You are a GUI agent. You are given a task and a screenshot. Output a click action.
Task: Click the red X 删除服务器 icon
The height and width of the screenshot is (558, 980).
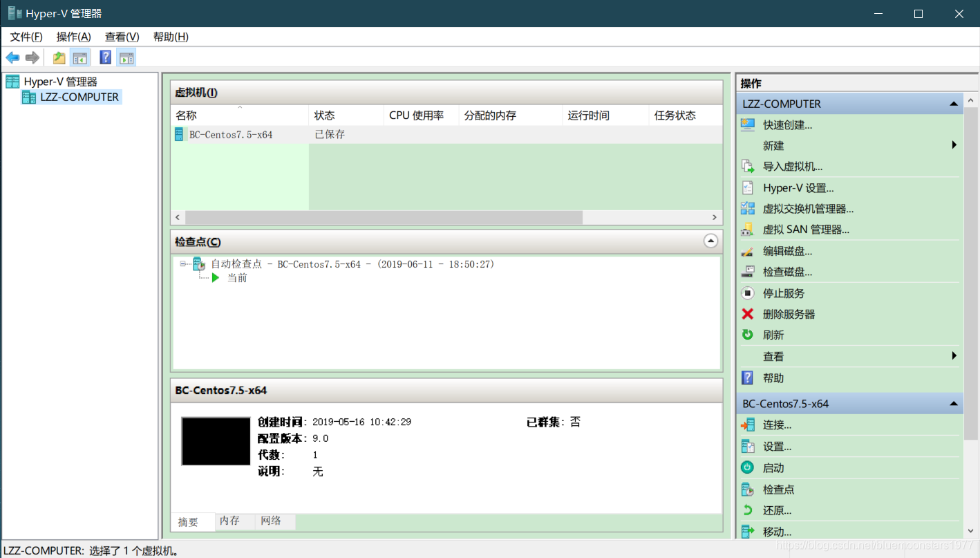click(x=748, y=314)
